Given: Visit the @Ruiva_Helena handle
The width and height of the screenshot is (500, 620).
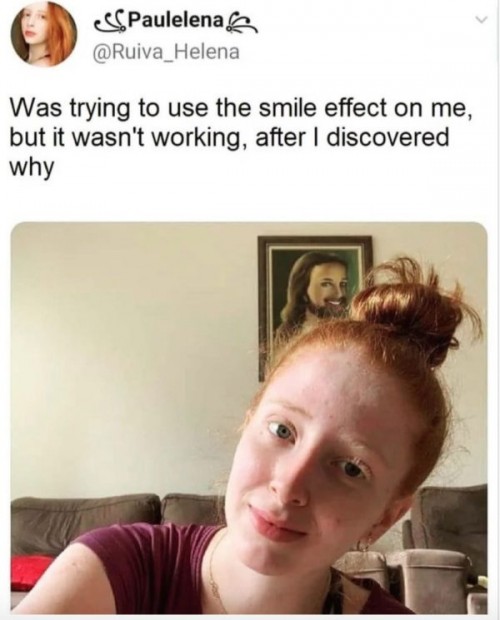Looking at the screenshot, I should coord(166,52).
